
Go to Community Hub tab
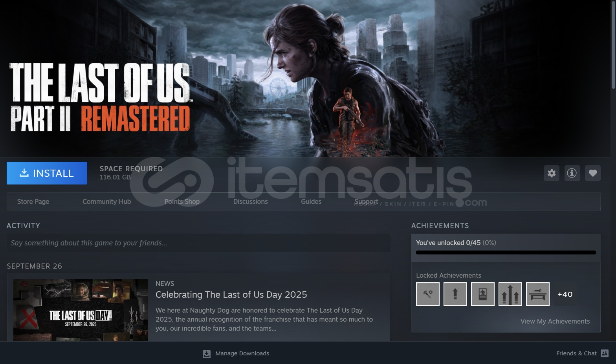107,201
